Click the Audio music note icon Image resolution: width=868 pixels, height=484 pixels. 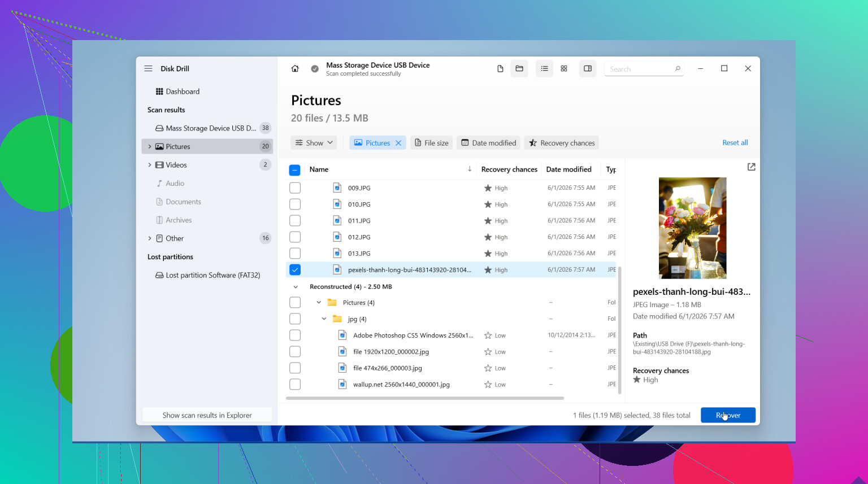tap(159, 184)
